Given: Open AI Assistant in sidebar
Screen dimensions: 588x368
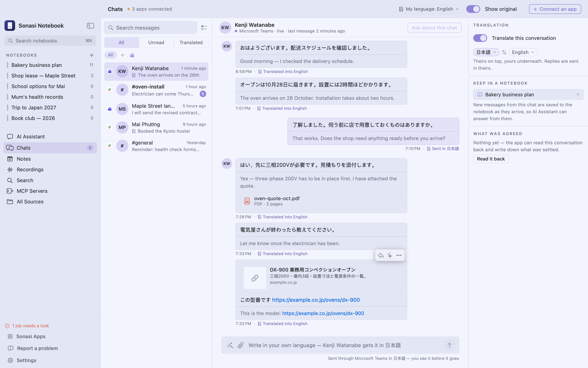Looking at the screenshot, I should pos(50,137).
